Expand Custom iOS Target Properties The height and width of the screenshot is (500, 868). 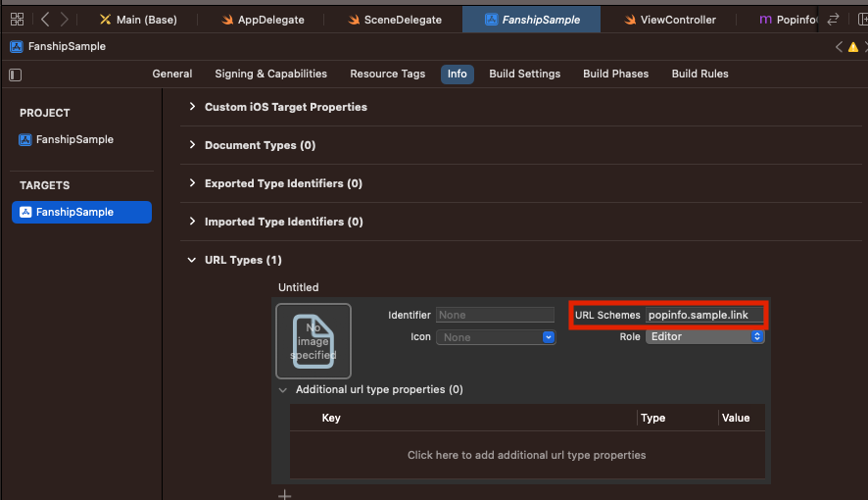[192, 106]
